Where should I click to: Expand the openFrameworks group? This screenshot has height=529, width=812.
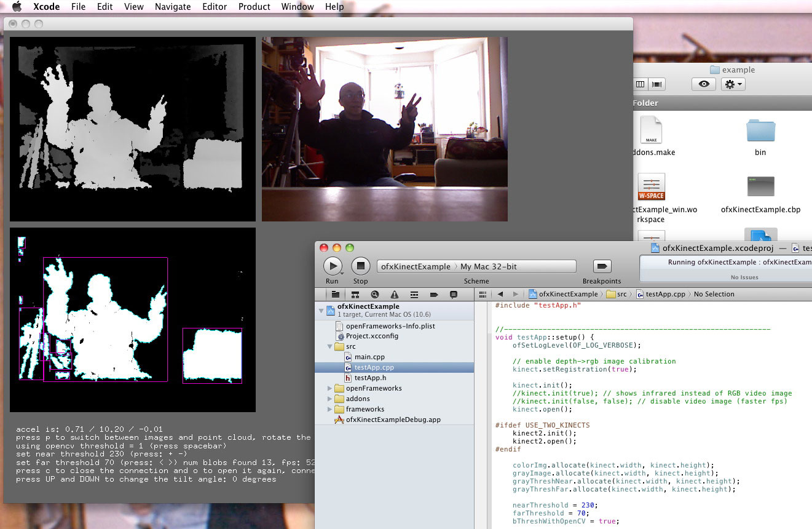330,389
